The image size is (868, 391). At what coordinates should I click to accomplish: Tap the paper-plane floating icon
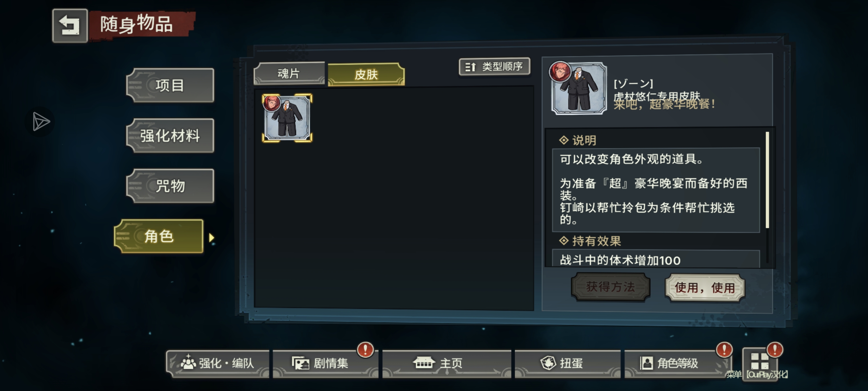coord(40,121)
